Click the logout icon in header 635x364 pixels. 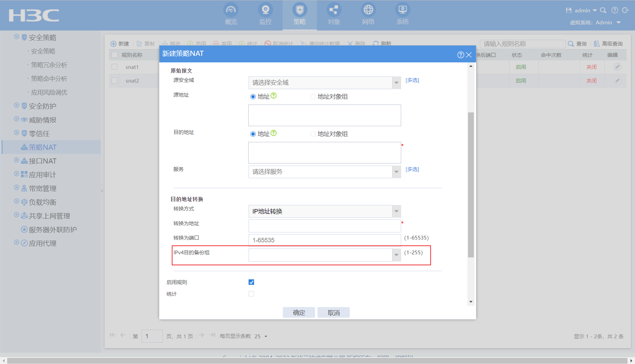coord(625,10)
